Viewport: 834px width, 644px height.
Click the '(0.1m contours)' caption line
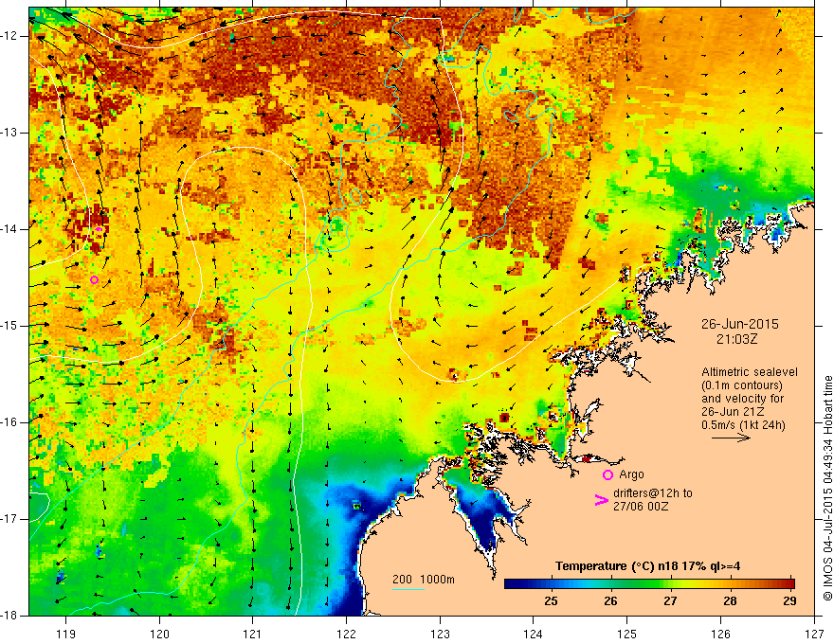tap(742, 385)
